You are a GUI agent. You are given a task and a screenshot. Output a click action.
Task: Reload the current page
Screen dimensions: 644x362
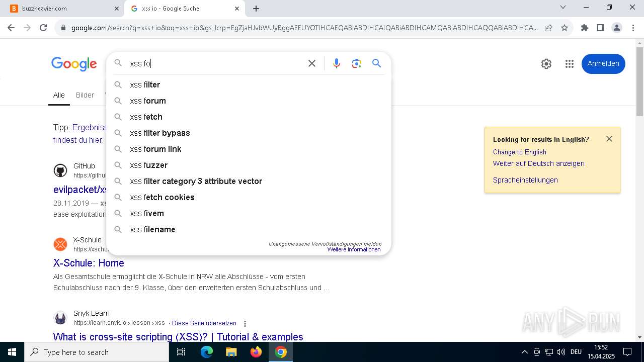43,28
